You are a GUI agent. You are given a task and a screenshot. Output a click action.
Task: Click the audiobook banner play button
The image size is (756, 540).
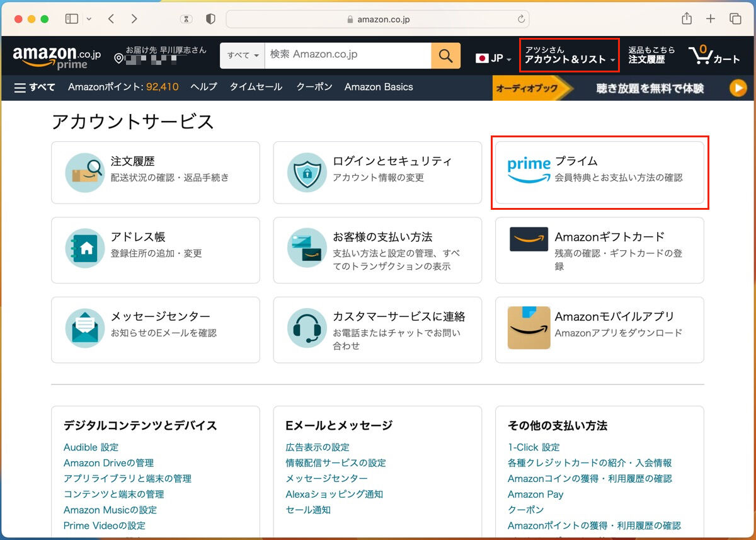tap(738, 88)
